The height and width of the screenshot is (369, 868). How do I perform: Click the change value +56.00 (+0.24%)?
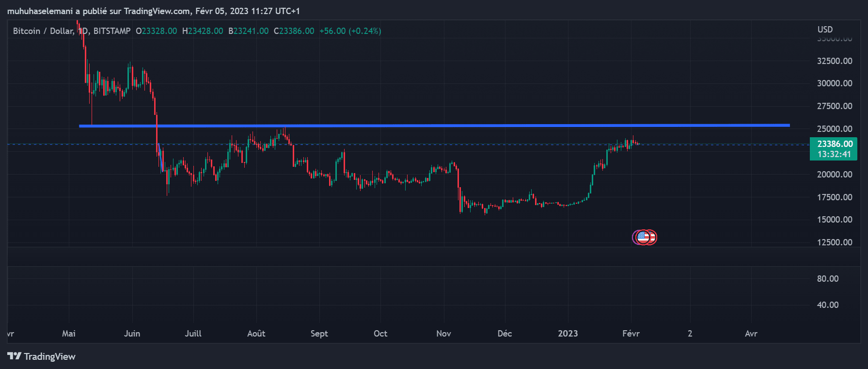[x=350, y=31]
